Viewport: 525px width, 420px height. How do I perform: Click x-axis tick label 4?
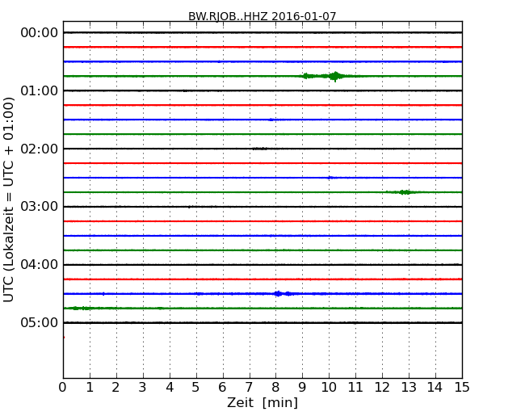point(170,388)
